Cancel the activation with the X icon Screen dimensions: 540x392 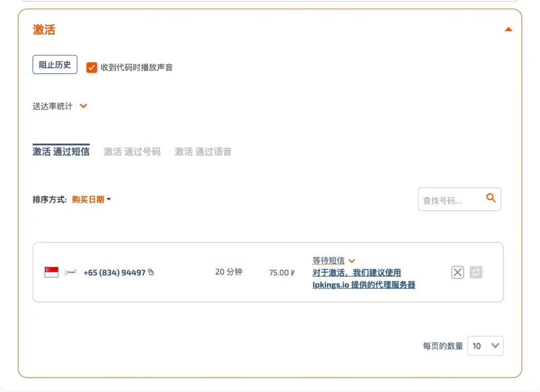[457, 272]
